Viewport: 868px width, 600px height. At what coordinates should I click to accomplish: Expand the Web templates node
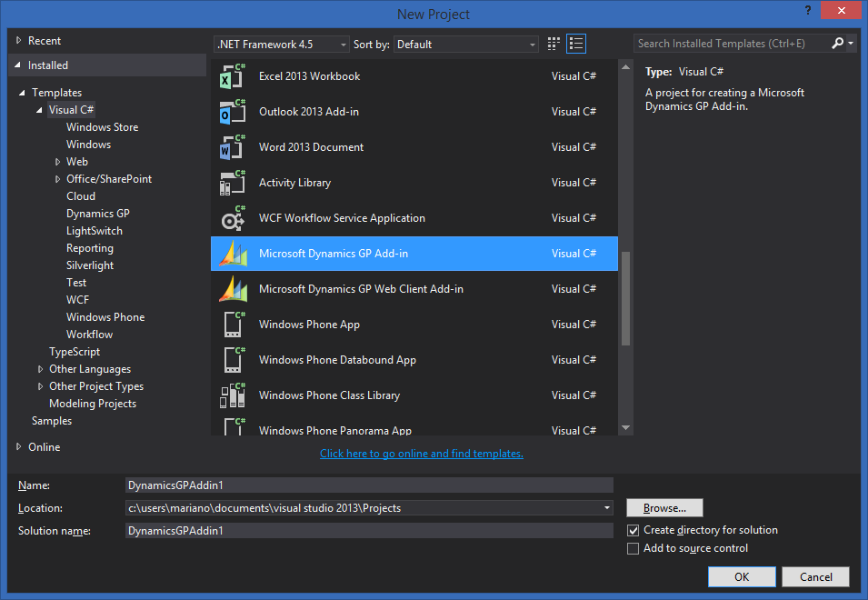pyautogui.click(x=57, y=161)
